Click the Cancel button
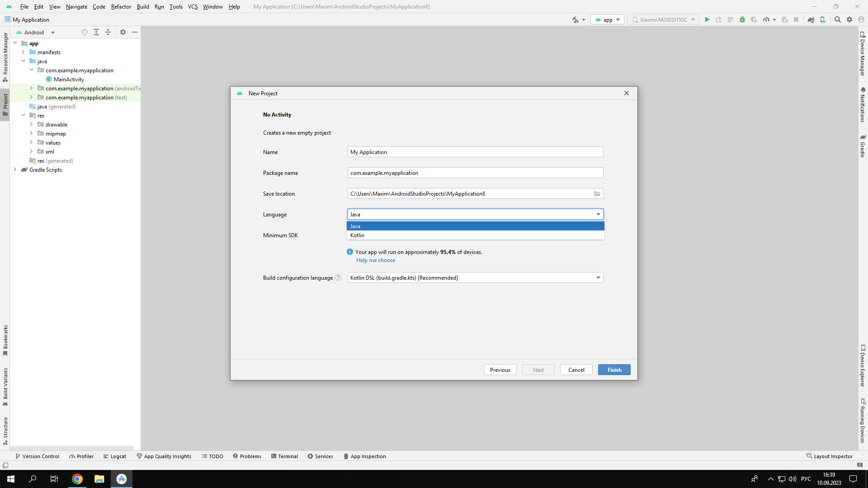 point(576,370)
